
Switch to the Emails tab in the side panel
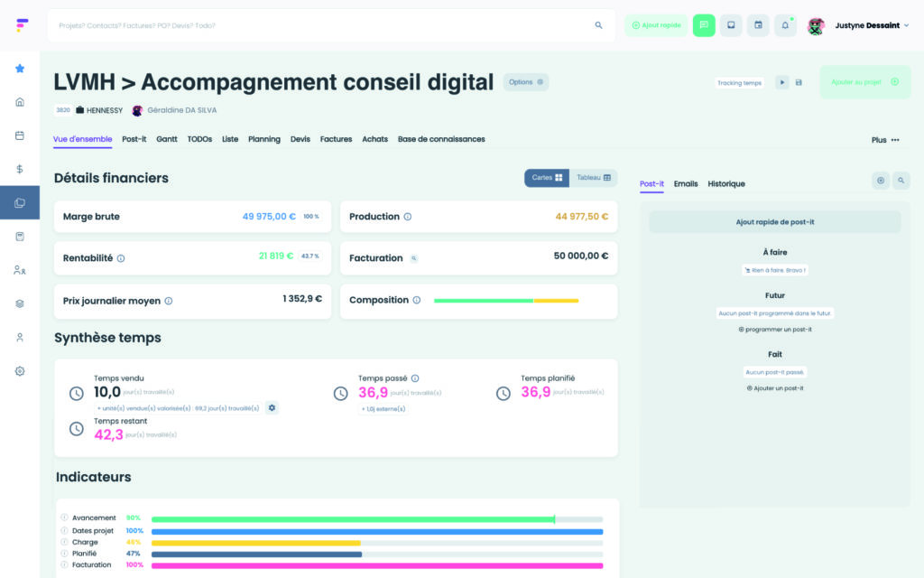686,184
